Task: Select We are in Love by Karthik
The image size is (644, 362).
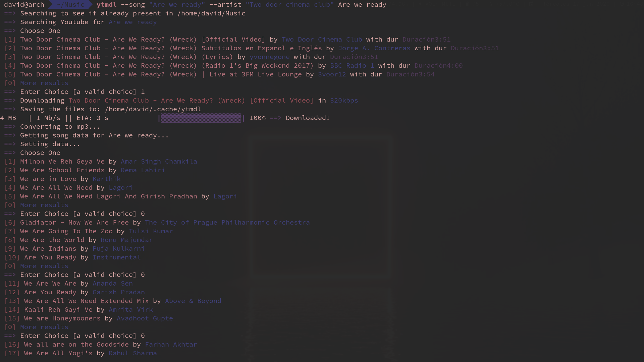Action: 48,179
